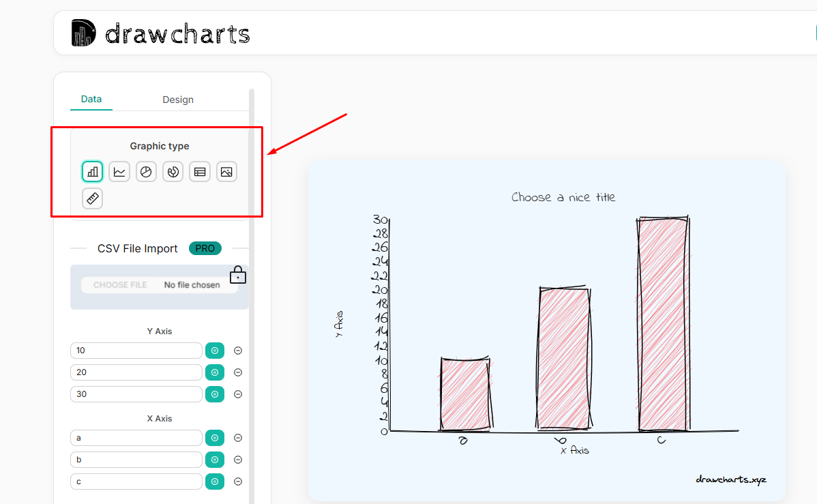Click the bar labeled b in chart

pyautogui.click(x=564, y=359)
